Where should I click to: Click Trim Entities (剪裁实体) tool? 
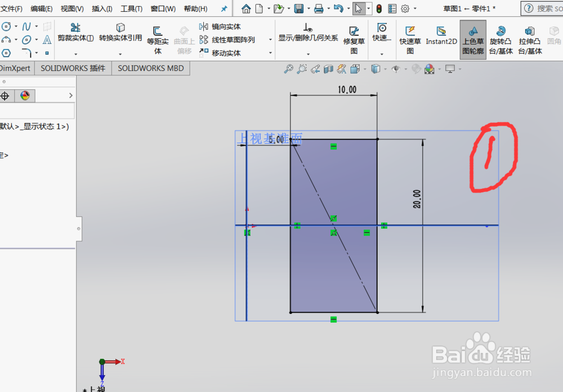76,32
